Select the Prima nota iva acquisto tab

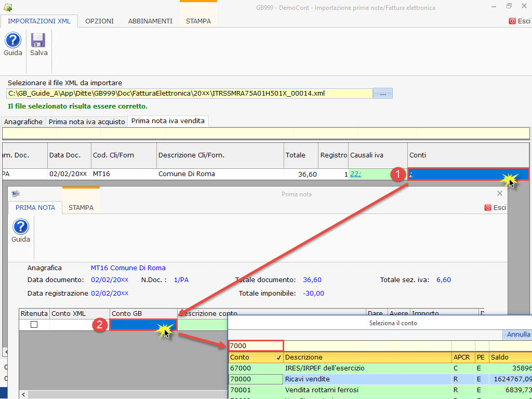(87, 122)
